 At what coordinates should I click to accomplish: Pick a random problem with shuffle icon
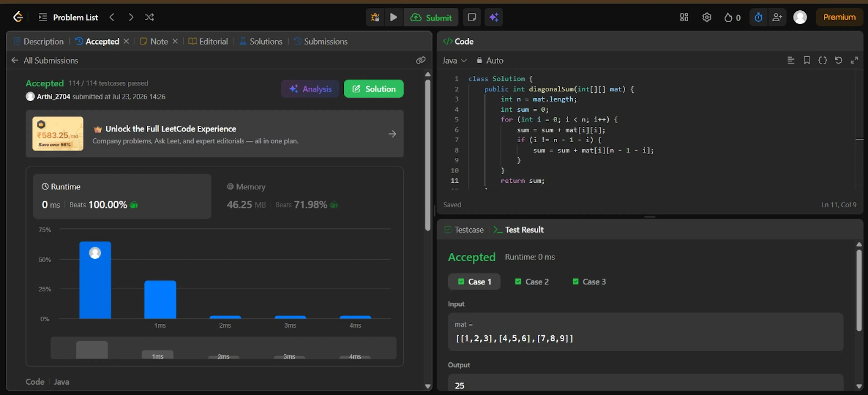point(149,17)
